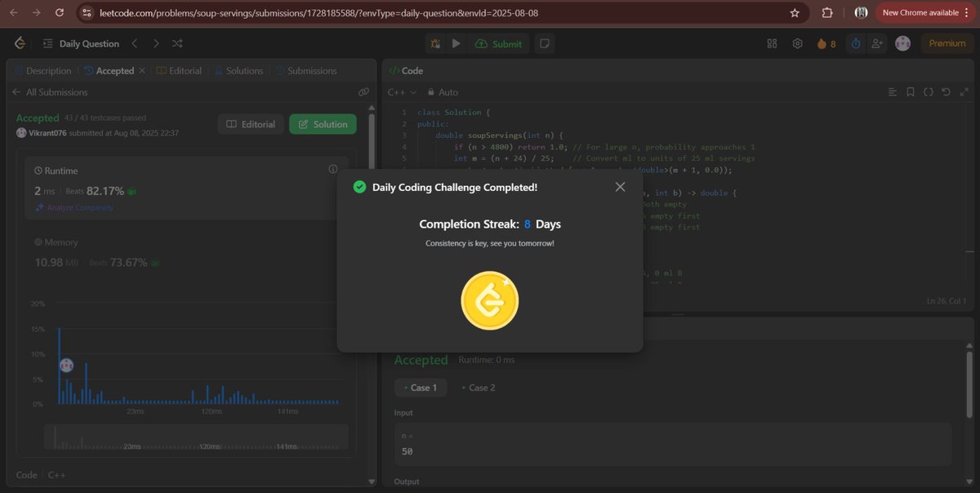Screen dimensions: 980x493
Task: Click the chart range slider strip
Action: pos(196,437)
